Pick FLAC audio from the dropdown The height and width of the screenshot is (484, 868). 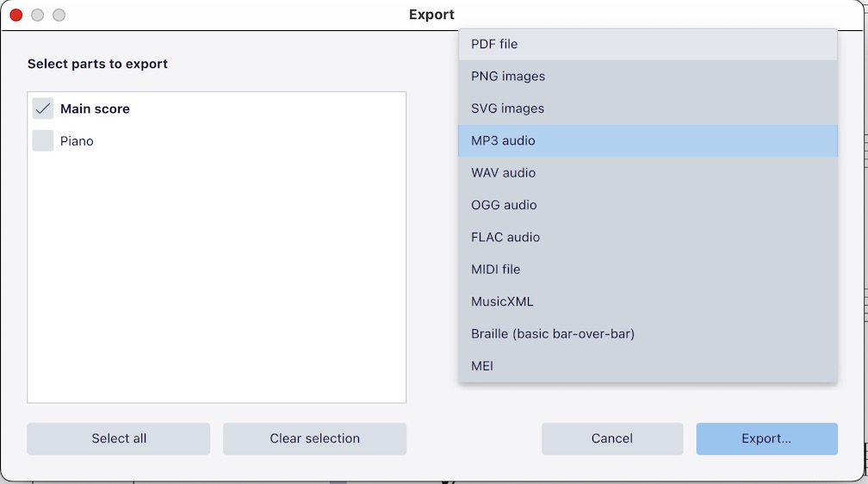pos(648,237)
